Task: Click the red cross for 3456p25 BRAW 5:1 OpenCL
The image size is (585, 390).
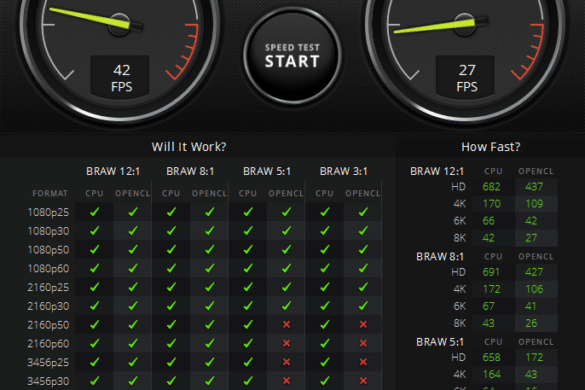Action: 286,362
